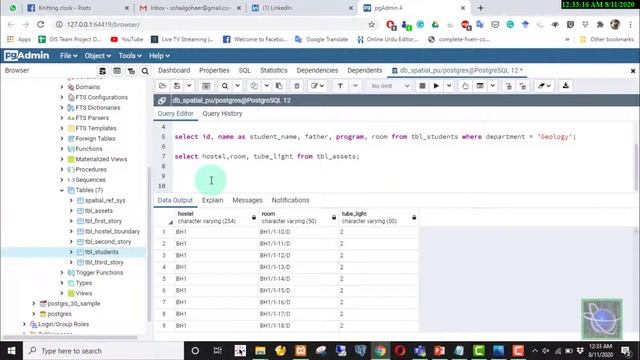Open the Query History tab
This screenshot has height=360, width=640.
coord(222,113)
